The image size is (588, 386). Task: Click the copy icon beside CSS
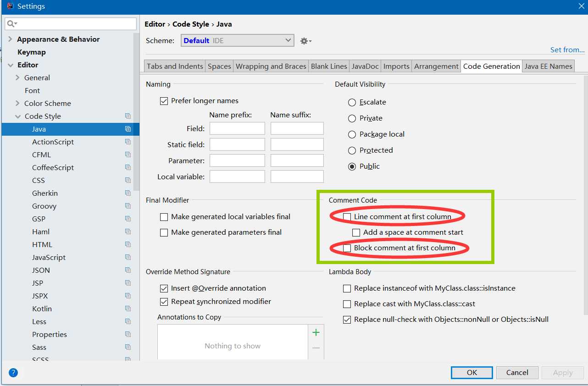(128, 180)
